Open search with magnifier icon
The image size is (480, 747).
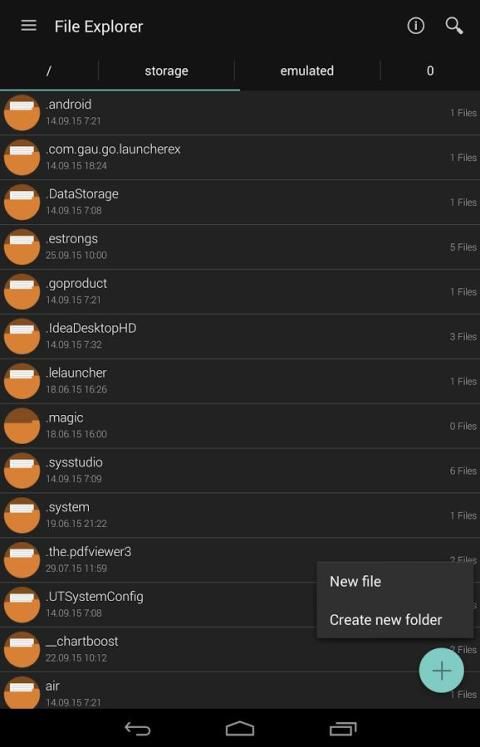pyautogui.click(x=454, y=26)
